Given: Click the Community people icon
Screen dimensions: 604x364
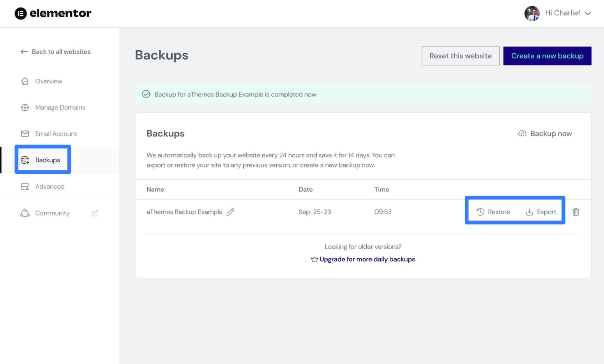Looking at the screenshot, I should point(25,213).
